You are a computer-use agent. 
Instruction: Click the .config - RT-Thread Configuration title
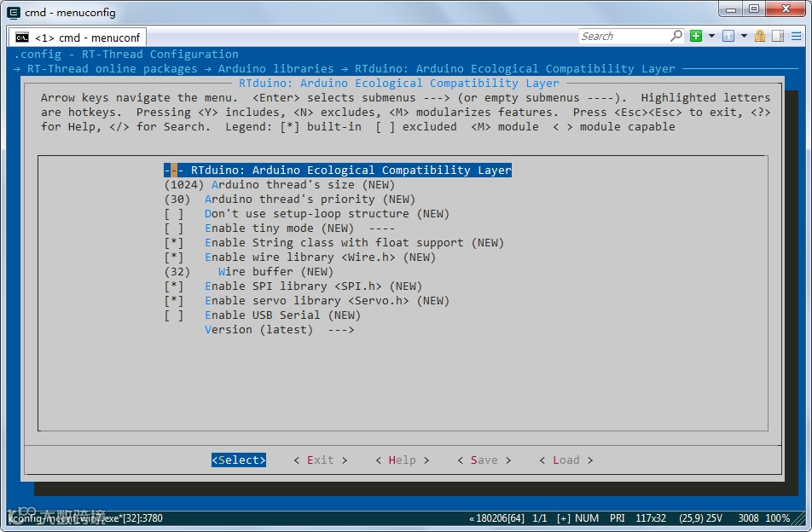(126, 55)
